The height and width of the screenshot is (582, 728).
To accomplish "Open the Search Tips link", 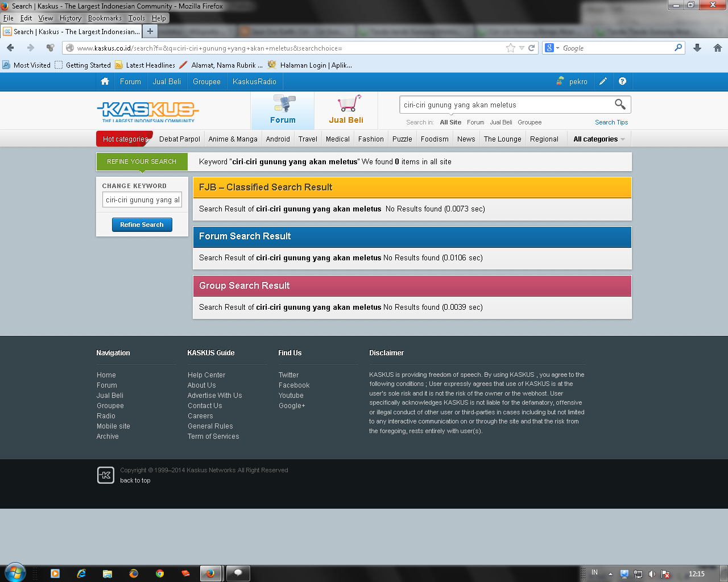I will [x=611, y=122].
